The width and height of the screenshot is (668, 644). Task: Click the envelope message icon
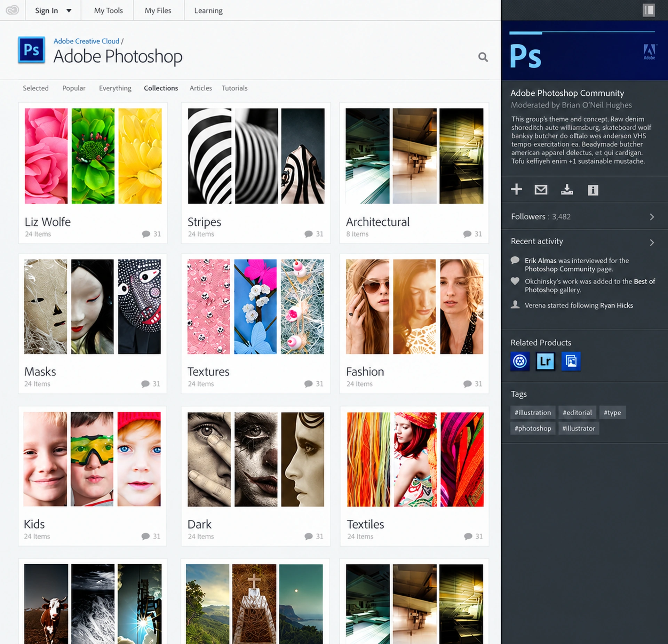(541, 190)
